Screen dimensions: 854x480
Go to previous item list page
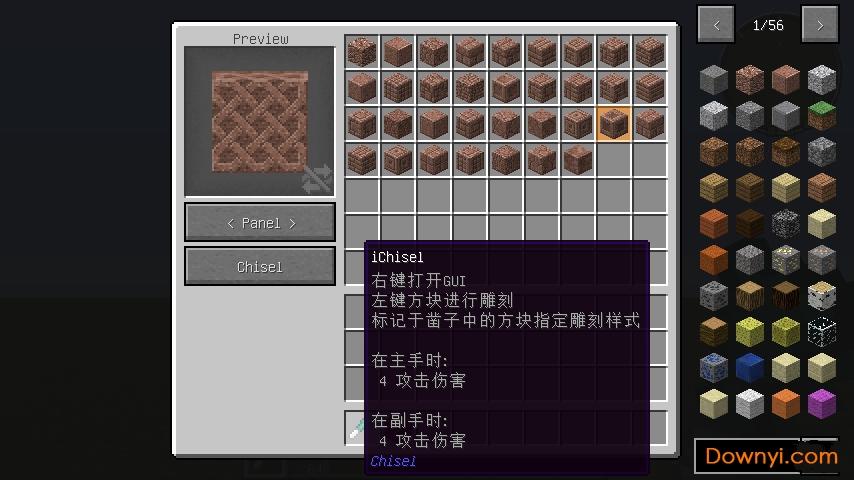pyautogui.click(x=716, y=25)
